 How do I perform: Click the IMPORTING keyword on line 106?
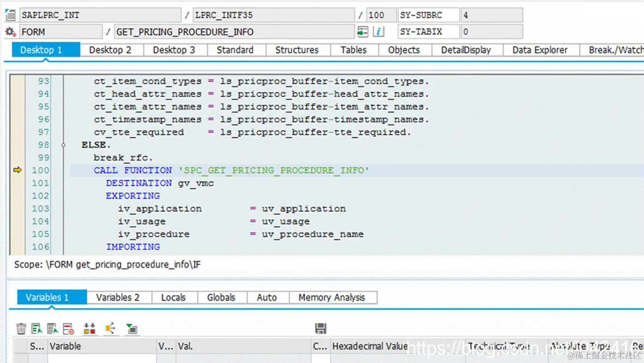pos(133,247)
